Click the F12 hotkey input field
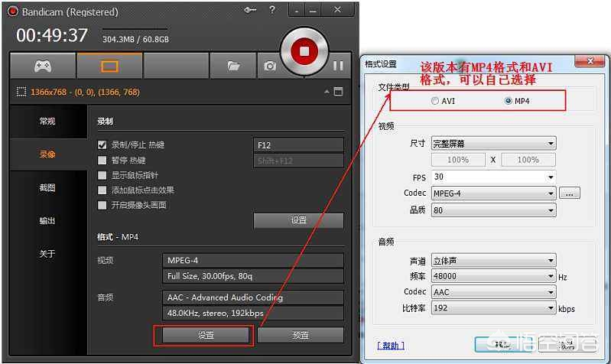This screenshot has height=364, width=611. [298, 145]
